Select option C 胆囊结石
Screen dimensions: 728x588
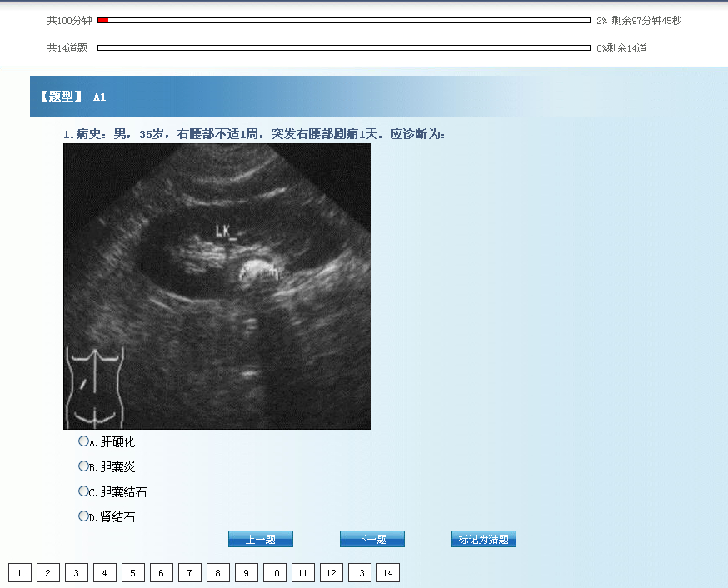[83, 491]
